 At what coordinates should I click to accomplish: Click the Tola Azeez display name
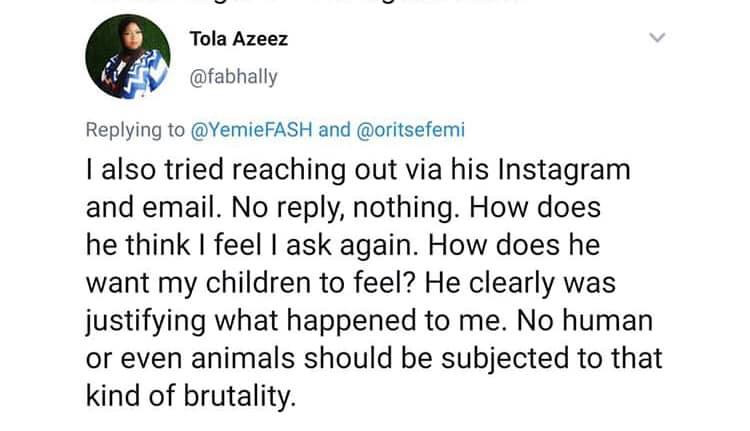click(x=239, y=39)
